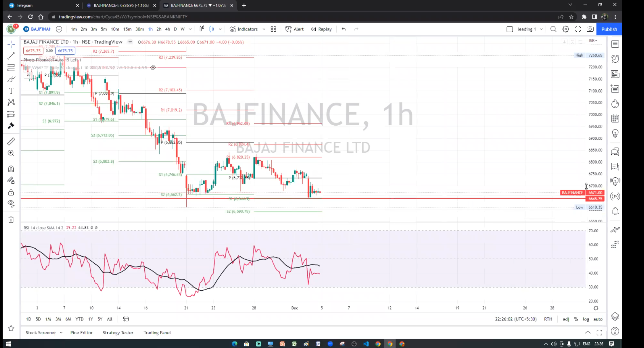Click the BAJFINANCE symbol search field
This screenshot has width=644, height=348.
pos(37,29)
